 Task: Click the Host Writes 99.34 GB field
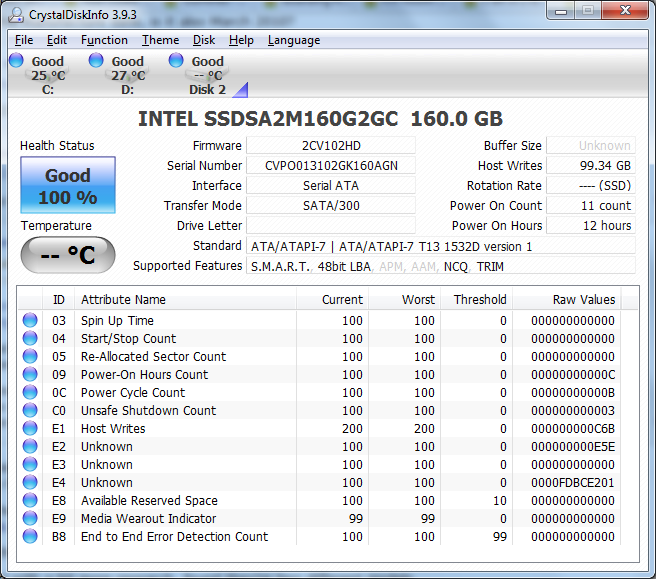tap(591, 166)
